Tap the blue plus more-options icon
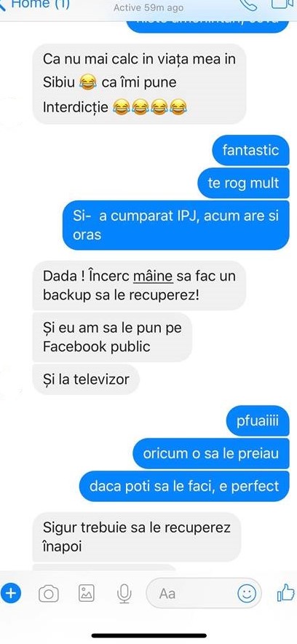Screen dimensions: 297x644 coord(11,593)
